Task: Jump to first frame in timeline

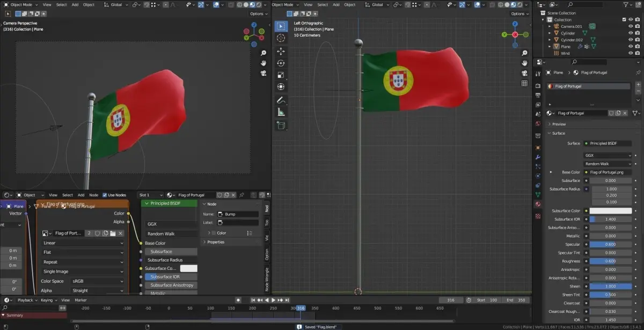Action: click(x=254, y=300)
